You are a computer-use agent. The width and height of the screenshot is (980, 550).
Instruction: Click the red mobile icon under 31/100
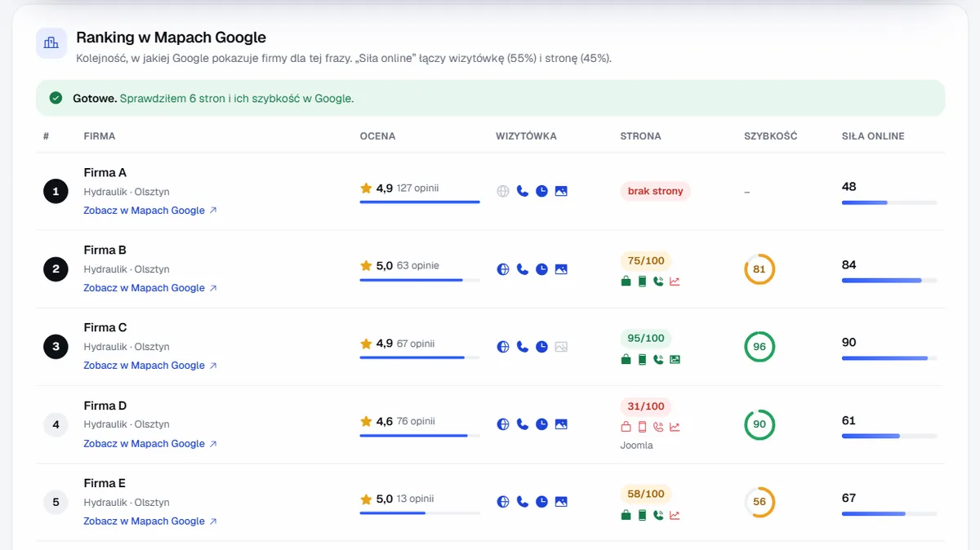[642, 427]
